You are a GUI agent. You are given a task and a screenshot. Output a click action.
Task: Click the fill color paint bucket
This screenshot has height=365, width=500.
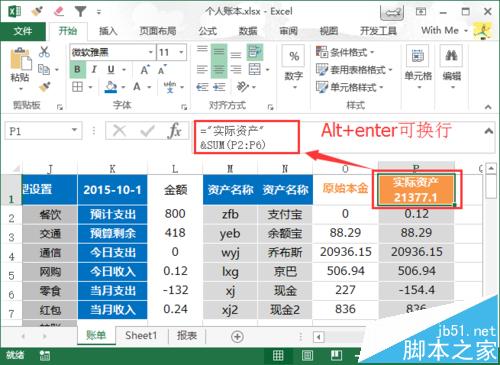[111, 87]
